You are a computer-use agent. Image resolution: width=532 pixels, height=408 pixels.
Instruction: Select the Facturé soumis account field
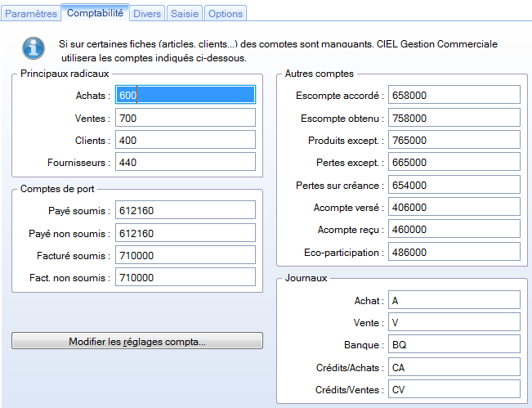click(186, 255)
